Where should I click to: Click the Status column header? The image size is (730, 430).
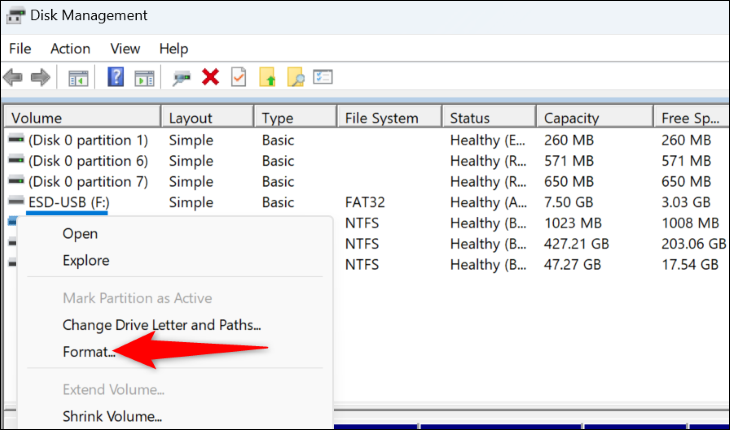[x=489, y=118]
